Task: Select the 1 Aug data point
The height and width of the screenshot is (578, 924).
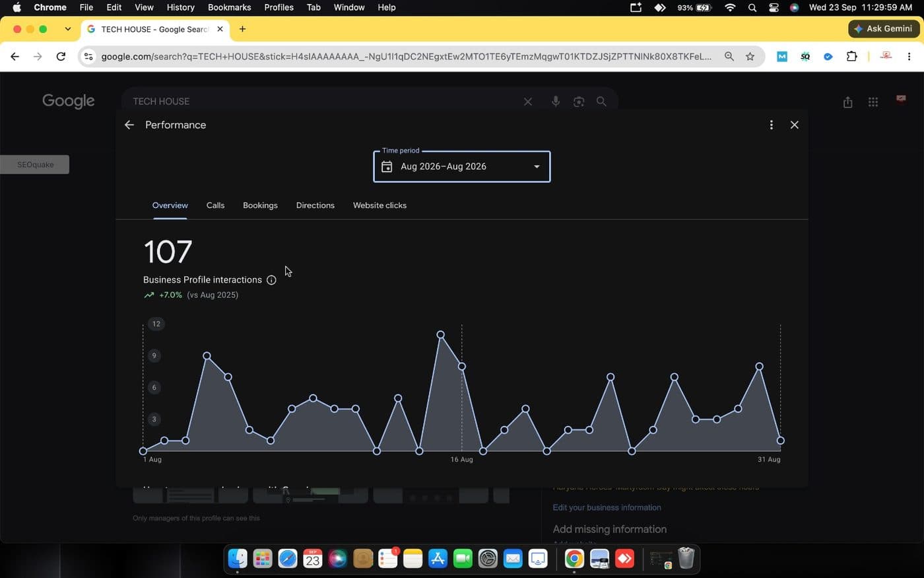Action: pos(143,451)
